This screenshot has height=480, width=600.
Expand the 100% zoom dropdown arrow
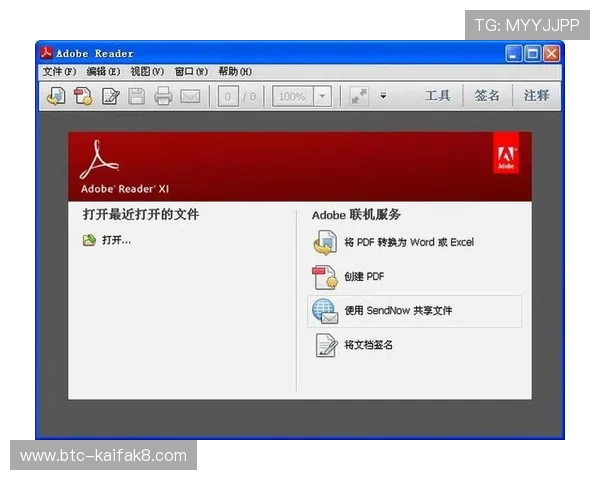tap(322, 96)
